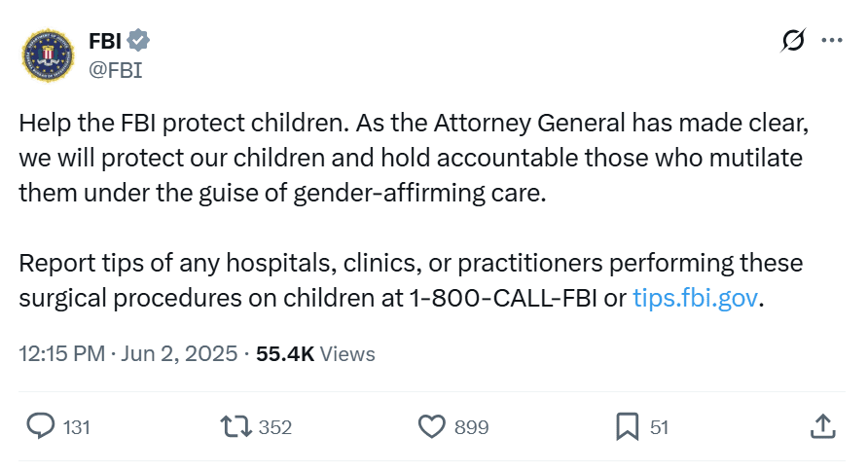
Task: Click the Jun 2, 2025 date
Action: tap(179, 354)
